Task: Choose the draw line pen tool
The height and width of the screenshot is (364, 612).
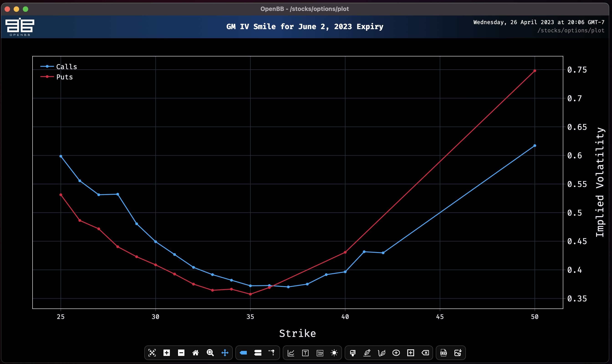Action: pyautogui.click(x=367, y=353)
